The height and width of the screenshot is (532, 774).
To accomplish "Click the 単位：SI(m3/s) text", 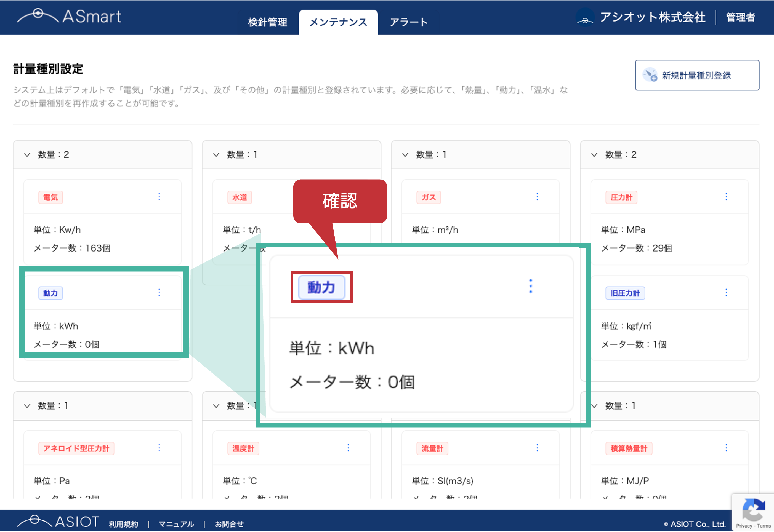I will pyautogui.click(x=443, y=481).
